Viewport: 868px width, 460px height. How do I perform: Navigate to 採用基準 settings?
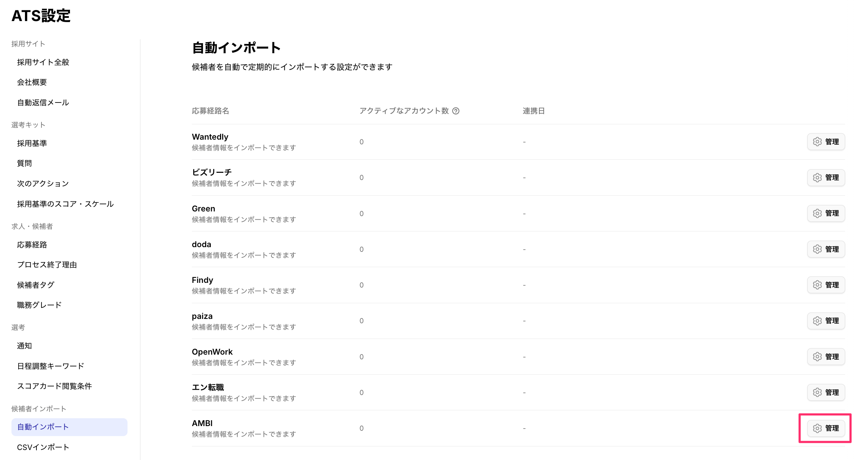pos(32,143)
